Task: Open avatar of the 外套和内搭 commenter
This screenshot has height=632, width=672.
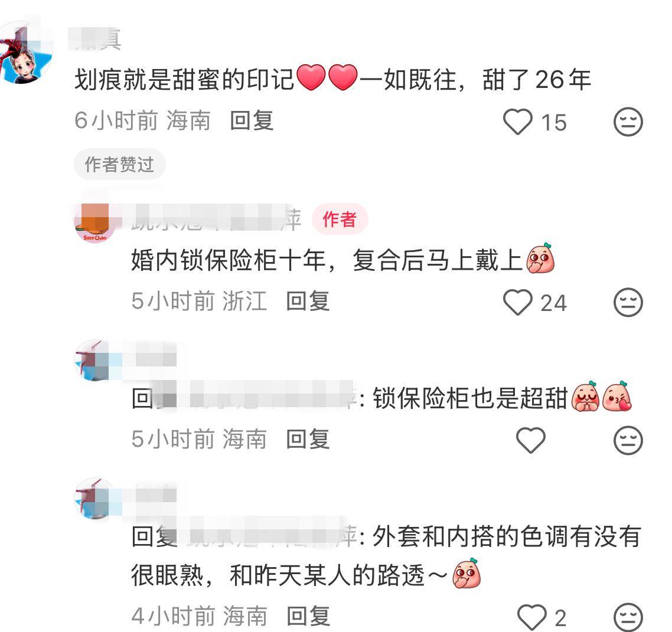Action: [x=95, y=499]
